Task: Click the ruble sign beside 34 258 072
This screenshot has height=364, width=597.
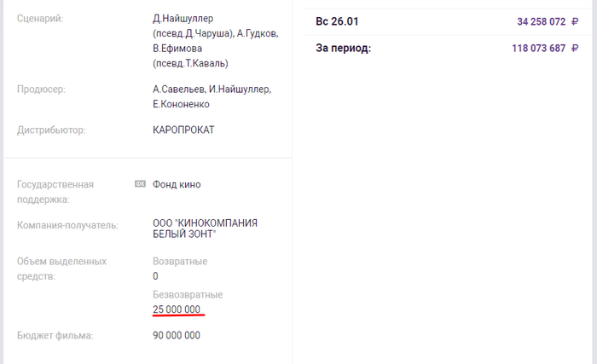Action: pos(575,20)
